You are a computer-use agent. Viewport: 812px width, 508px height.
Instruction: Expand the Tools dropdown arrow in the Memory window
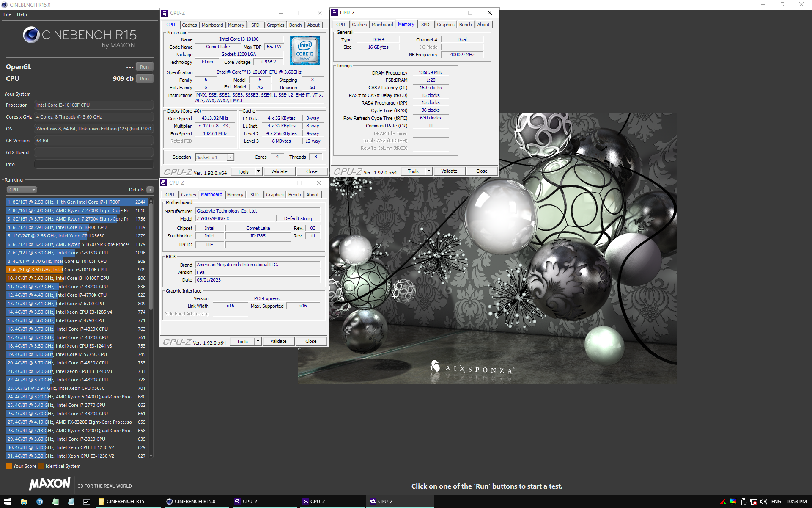[x=428, y=171]
